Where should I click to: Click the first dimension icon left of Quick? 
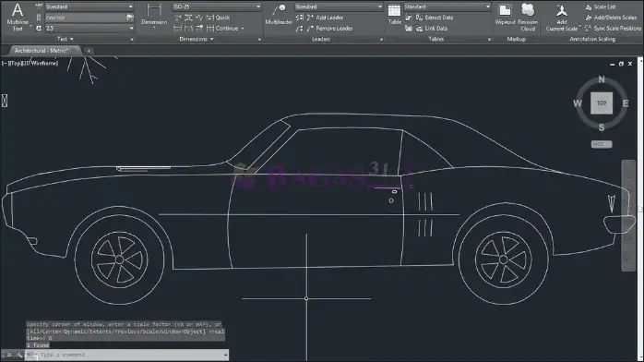point(177,18)
